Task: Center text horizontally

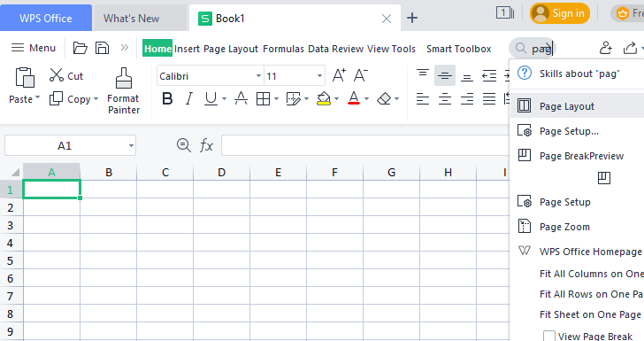Action: click(x=445, y=98)
